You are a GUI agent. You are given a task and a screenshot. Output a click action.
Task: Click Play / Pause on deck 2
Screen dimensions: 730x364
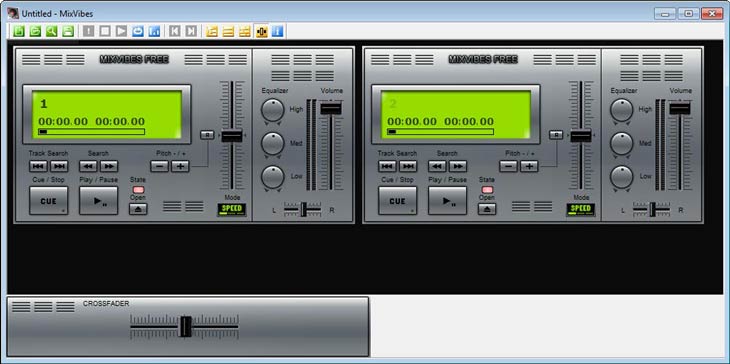[447, 201]
